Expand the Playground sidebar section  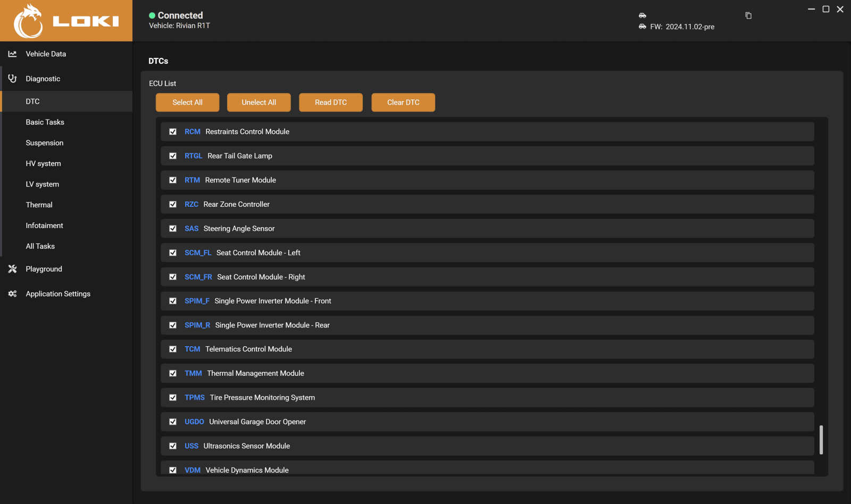(x=44, y=269)
